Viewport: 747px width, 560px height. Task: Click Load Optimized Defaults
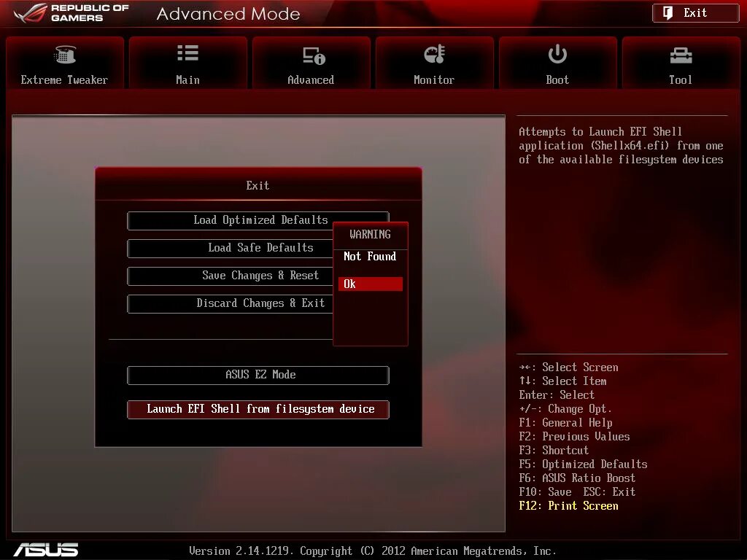tap(258, 220)
